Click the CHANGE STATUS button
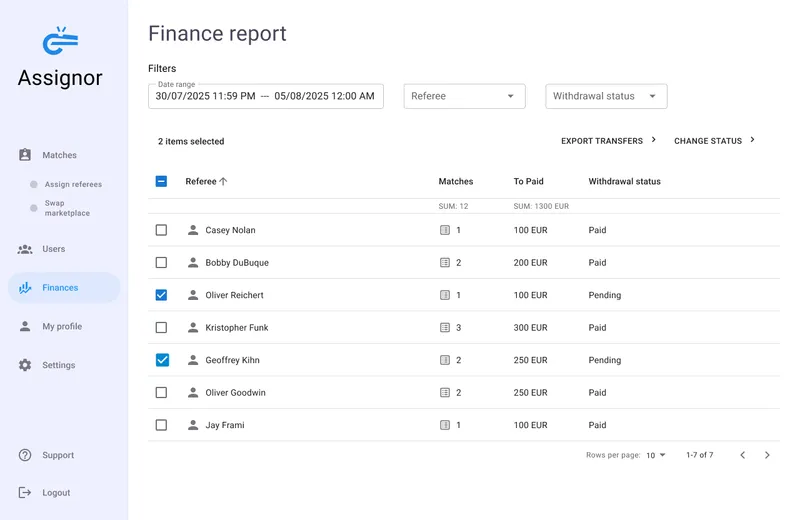 coord(714,141)
